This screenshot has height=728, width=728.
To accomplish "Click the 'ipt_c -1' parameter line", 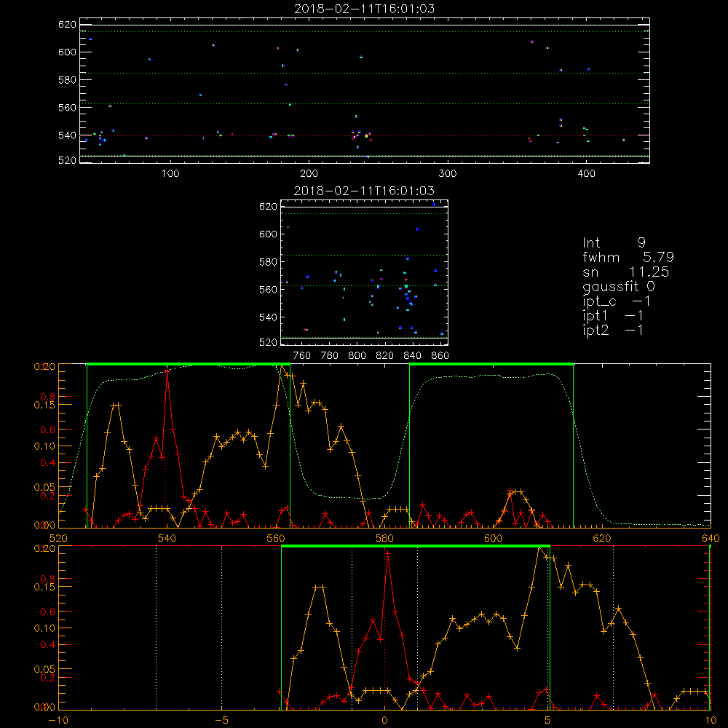I will (x=617, y=302).
